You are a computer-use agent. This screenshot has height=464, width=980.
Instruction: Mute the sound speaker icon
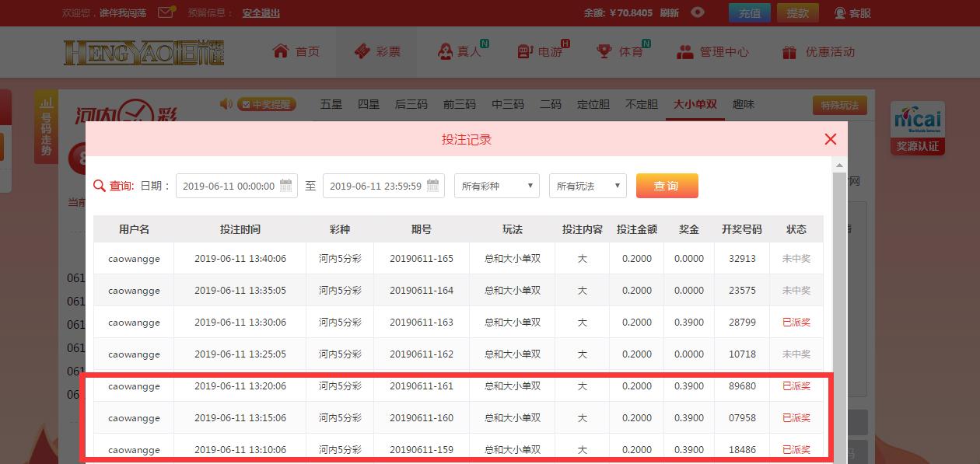tap(226, 104)
